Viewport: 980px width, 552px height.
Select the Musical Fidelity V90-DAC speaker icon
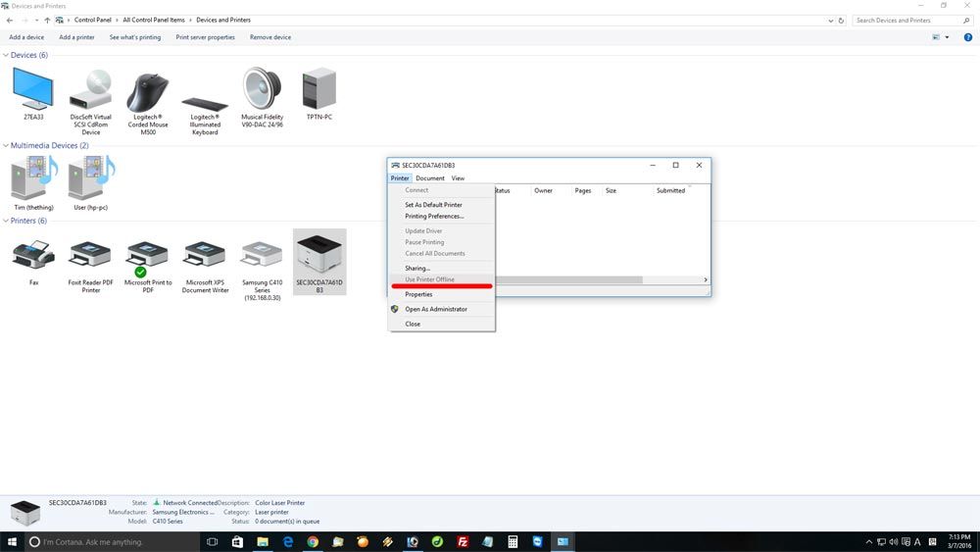point(263,89)
